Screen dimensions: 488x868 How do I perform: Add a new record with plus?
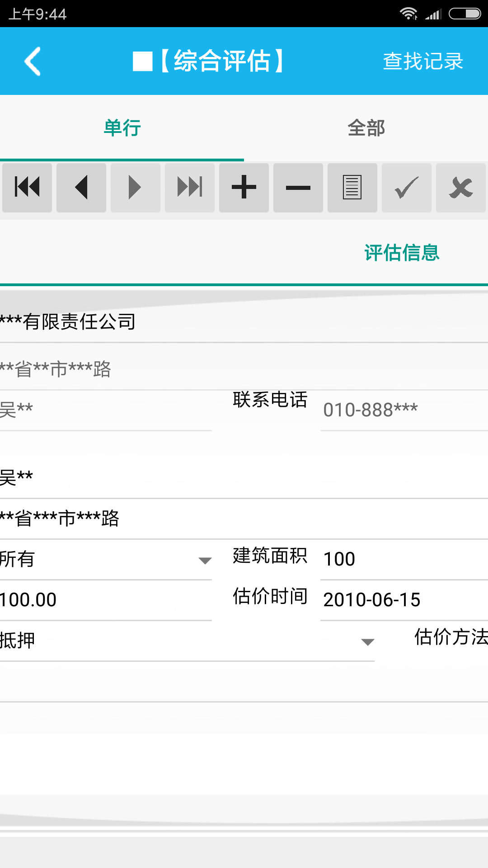click(x=244, y=188)
